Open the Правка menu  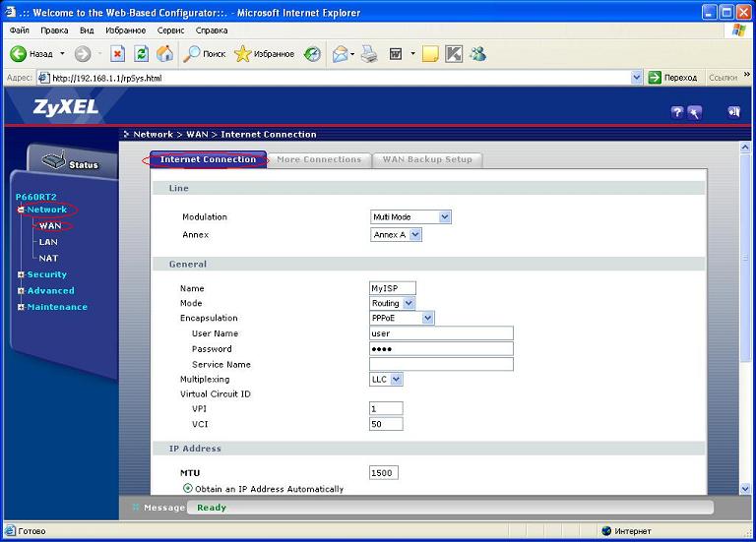coord(54,30)
